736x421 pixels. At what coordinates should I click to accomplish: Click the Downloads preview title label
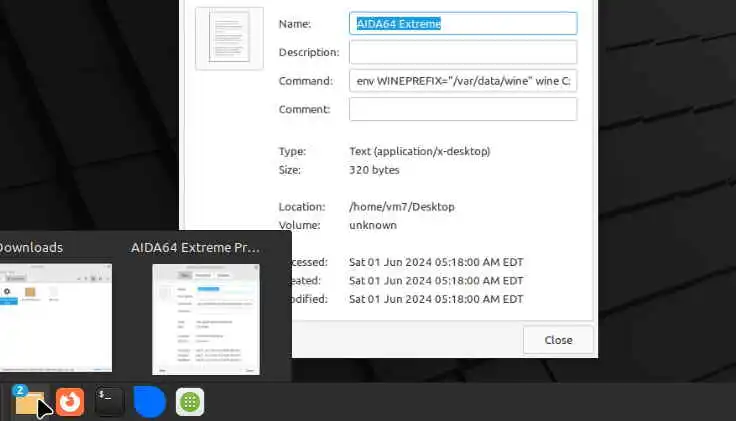pos(31,247)
